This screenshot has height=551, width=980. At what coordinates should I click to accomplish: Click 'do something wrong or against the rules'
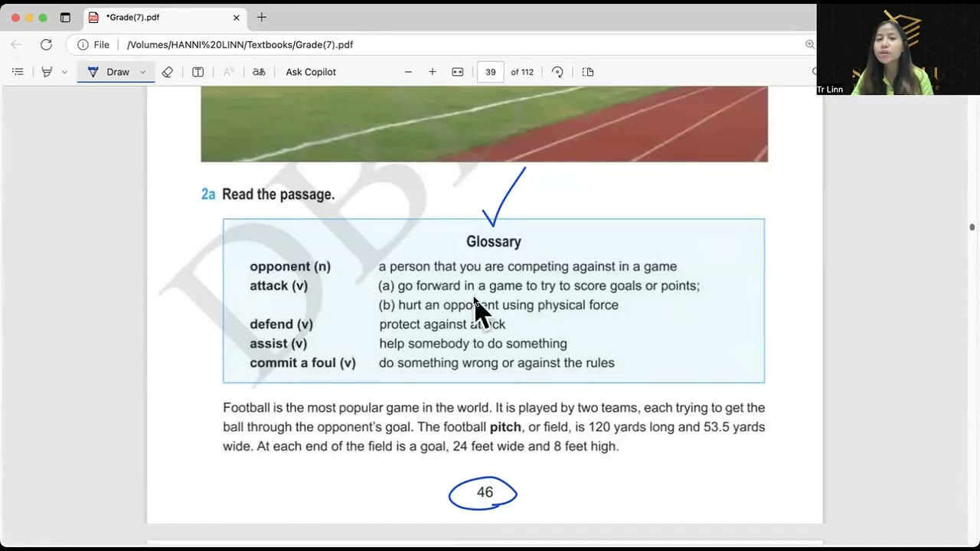(x=497, y=363)
